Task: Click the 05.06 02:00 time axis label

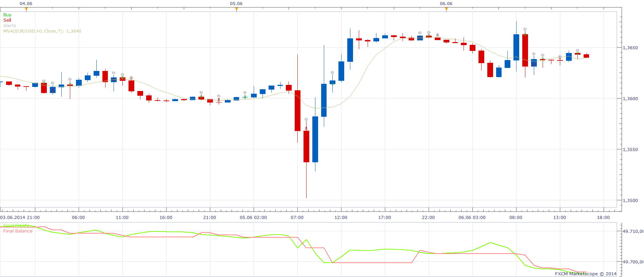Action: [x=253, y=218]
